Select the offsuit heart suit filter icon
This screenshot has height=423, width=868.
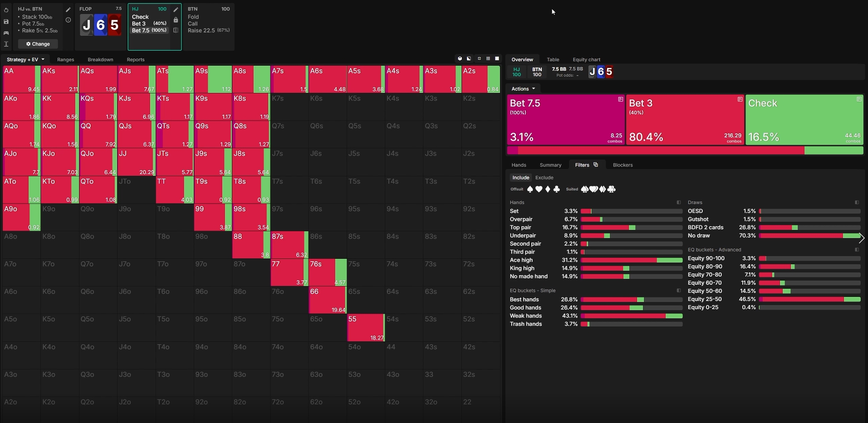pos(539,189)
